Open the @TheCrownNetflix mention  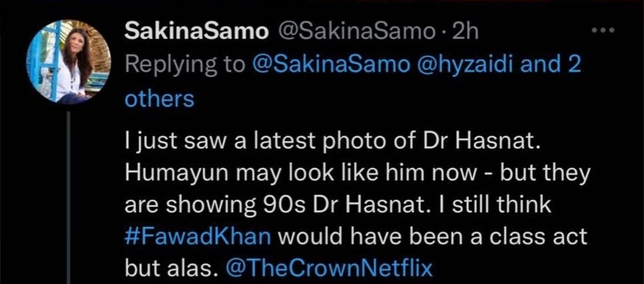click(329, 268)
